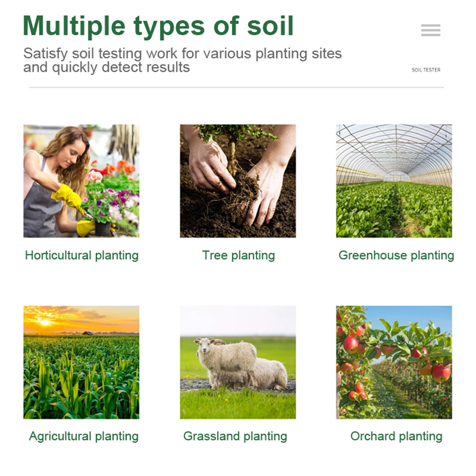
Task: Select the Grassland planting sheep image
Action: coord(238,362)
